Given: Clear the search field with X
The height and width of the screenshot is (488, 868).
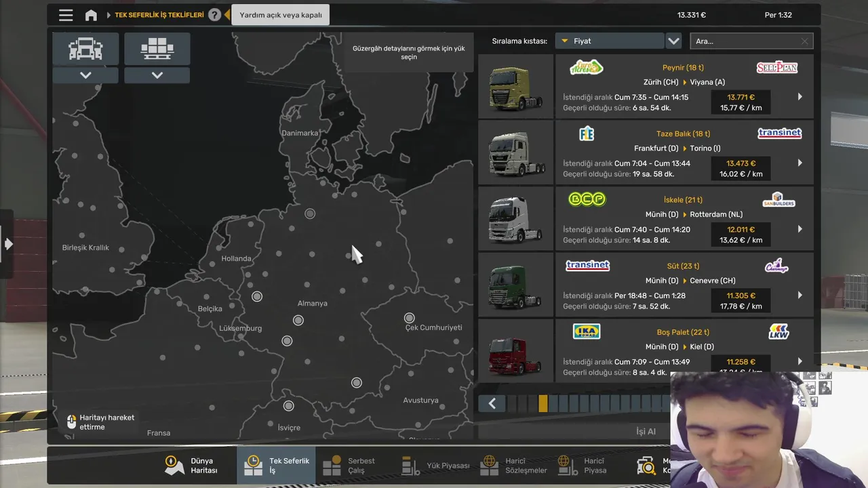Looking at the screenshot, I should [805, 41].
